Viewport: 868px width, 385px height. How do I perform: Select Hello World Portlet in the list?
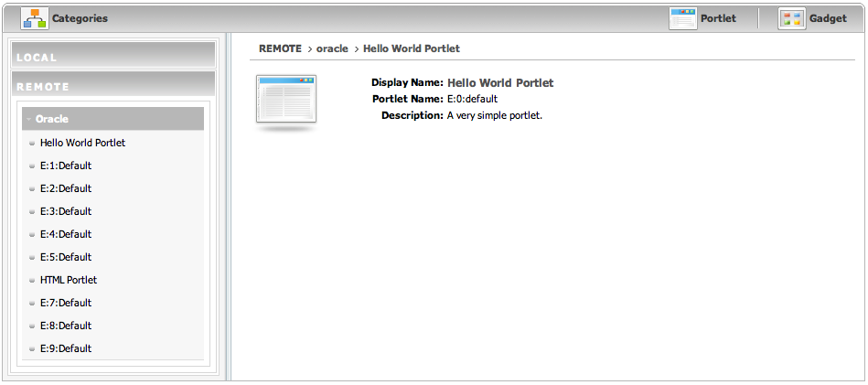tap(82, 143)
